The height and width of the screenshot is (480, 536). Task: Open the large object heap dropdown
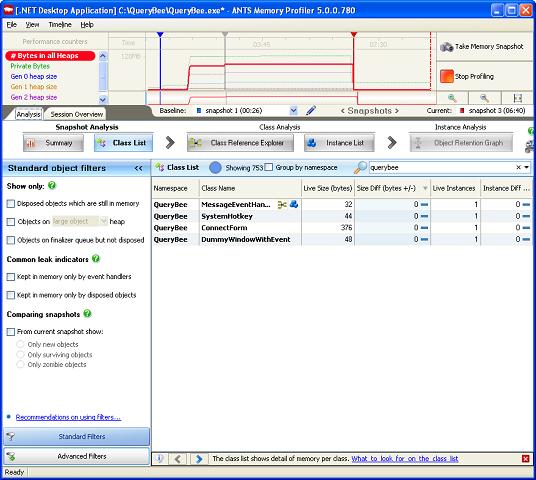click(x=104, y=221)
